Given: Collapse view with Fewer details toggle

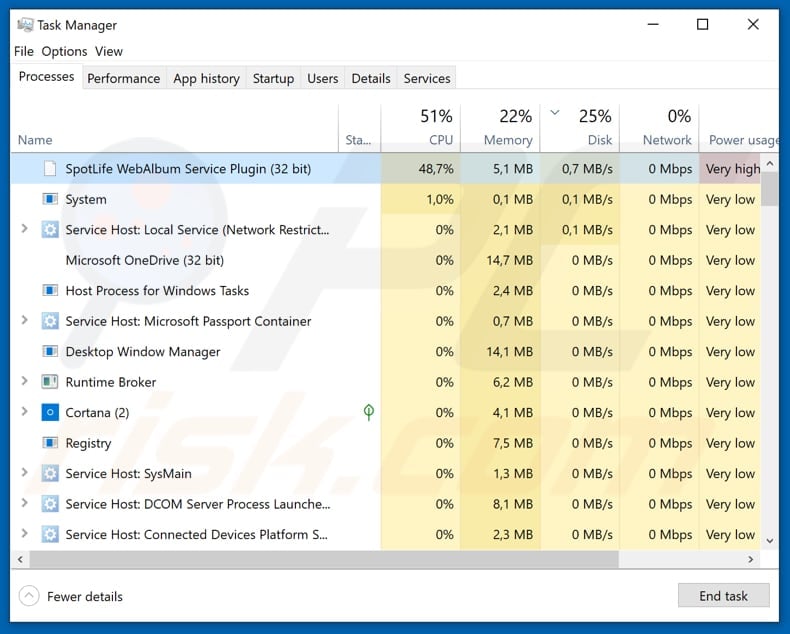Looking at the screenshot, I should (30, 596).
